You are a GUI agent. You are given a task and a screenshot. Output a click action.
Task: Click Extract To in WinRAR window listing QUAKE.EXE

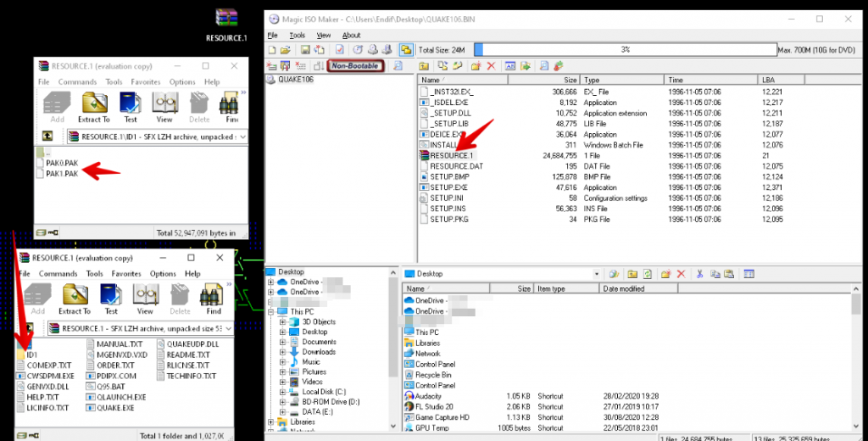coord(75,299)
